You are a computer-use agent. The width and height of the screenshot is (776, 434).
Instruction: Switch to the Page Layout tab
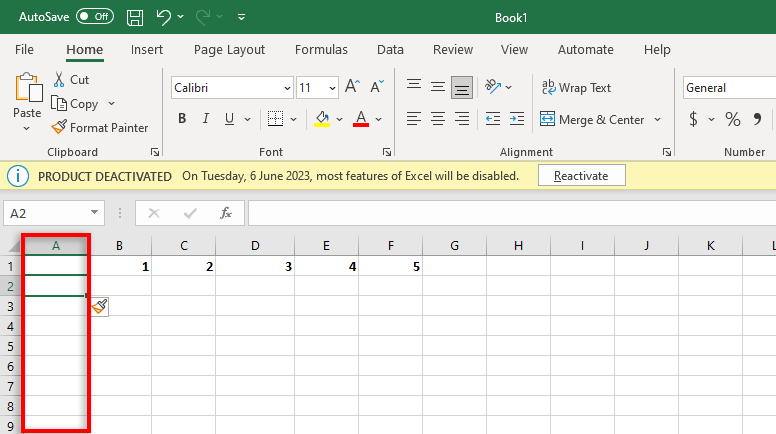[229, 50]
